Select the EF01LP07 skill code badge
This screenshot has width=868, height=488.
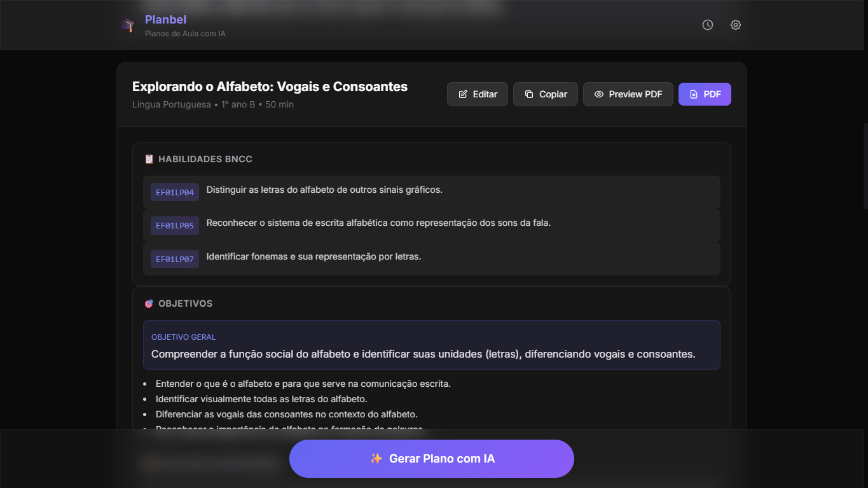175,259
